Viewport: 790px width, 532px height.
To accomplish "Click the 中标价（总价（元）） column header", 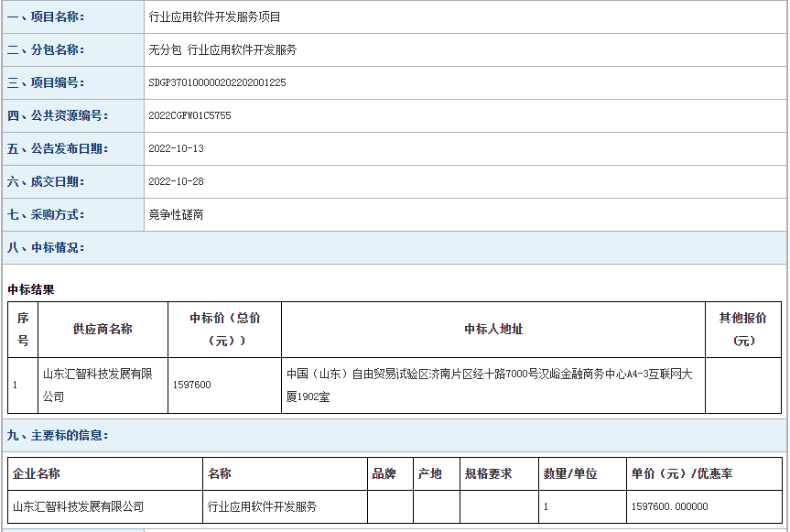I will click(x=224, y=330).
